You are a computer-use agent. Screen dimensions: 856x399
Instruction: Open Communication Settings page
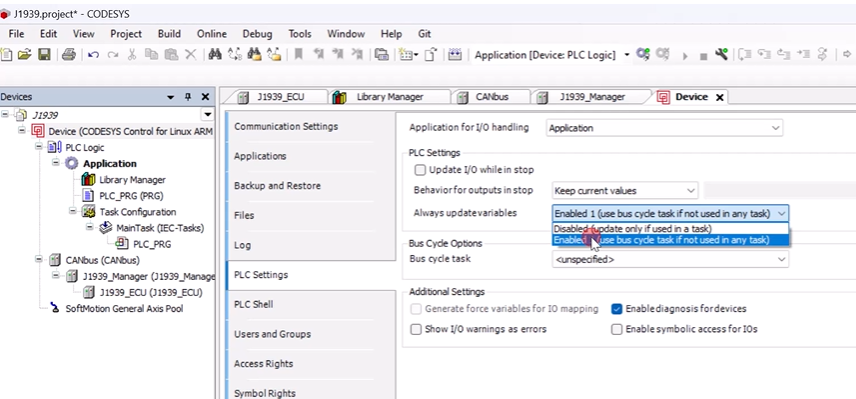(x=286, y=127)
